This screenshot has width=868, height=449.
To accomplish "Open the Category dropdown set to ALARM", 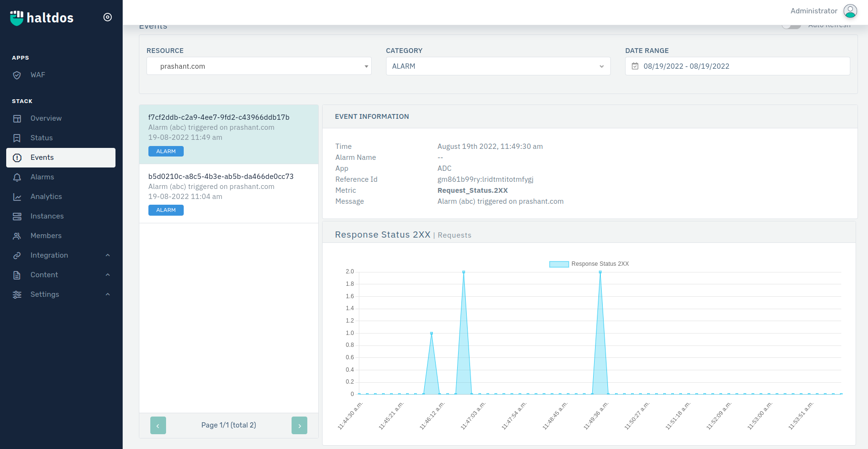I will click(x=498, y=66).
